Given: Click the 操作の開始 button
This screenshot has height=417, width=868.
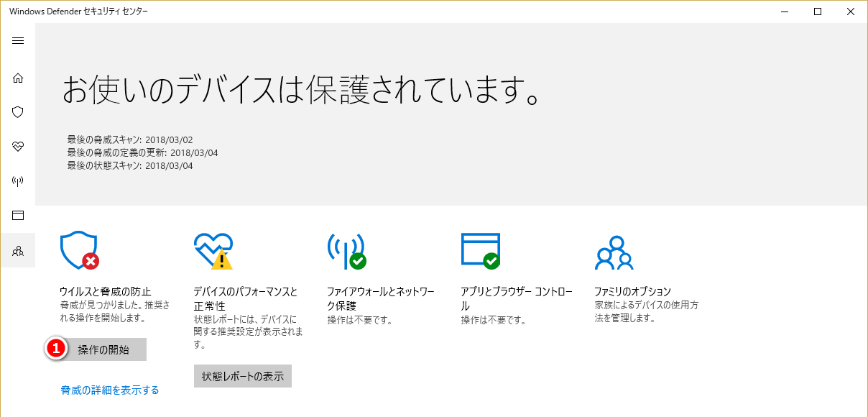Looking at the screenshot, I should [103, 349].
